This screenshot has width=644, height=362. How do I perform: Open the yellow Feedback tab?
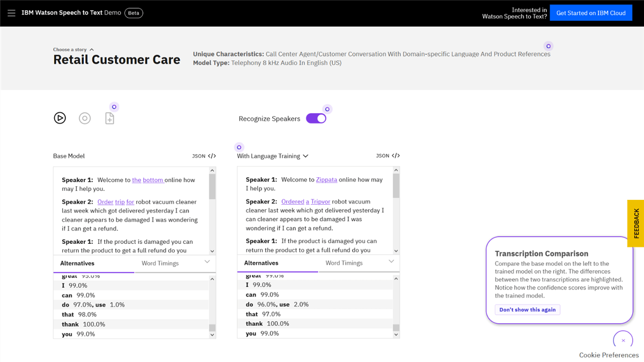coord(636,223)
